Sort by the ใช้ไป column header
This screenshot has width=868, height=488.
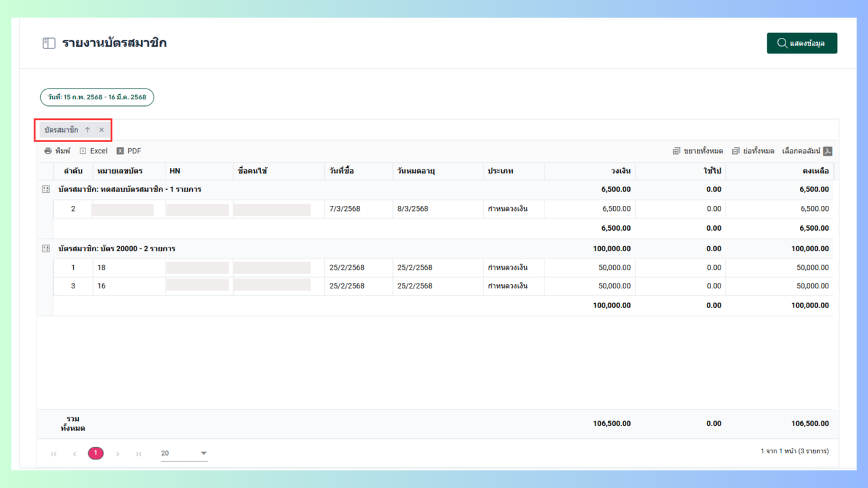coord(680,171)
